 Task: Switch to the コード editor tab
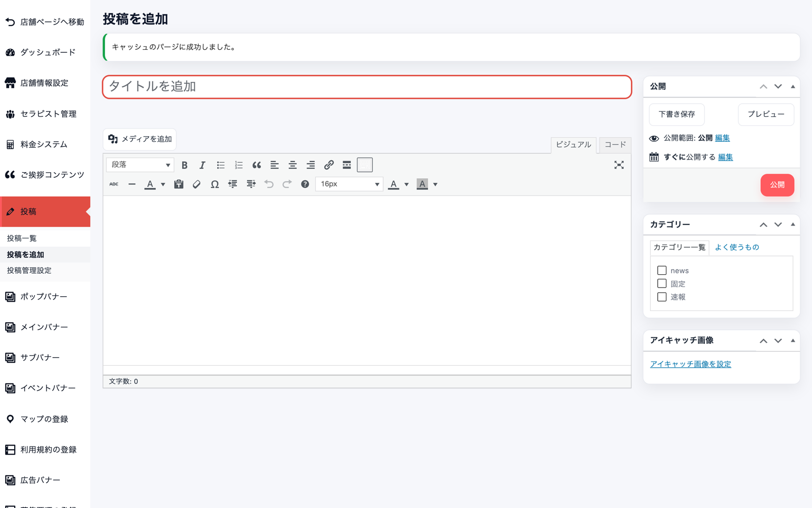click(615, 145)
